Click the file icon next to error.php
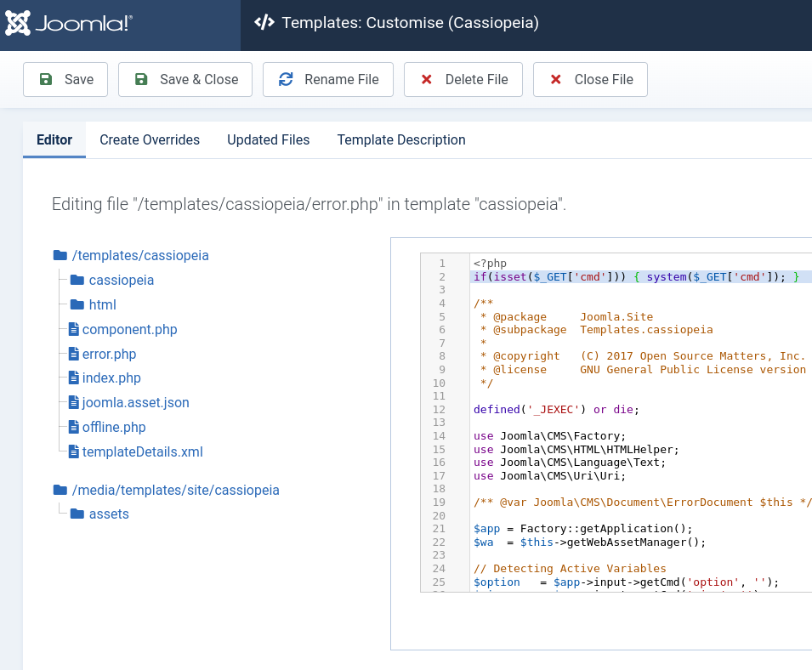This screenshot has width=812, height=670. pos(74,354)
